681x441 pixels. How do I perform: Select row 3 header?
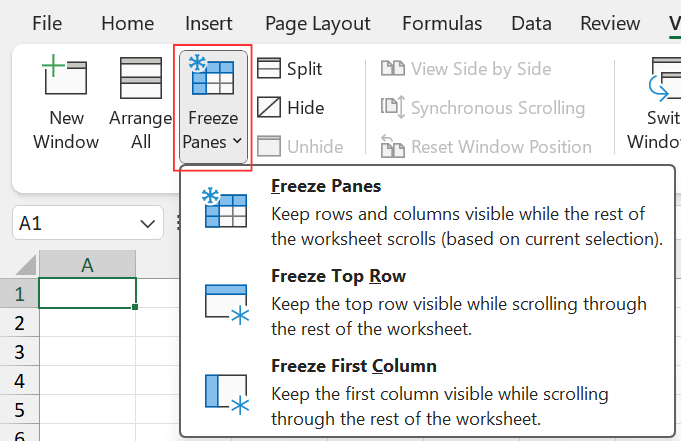point(18,351)
